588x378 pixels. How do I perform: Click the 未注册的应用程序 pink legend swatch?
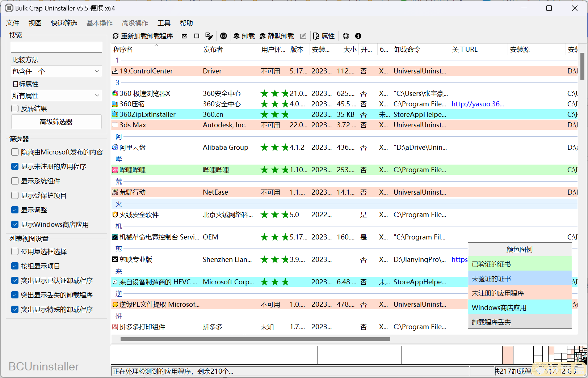point(520,293)
